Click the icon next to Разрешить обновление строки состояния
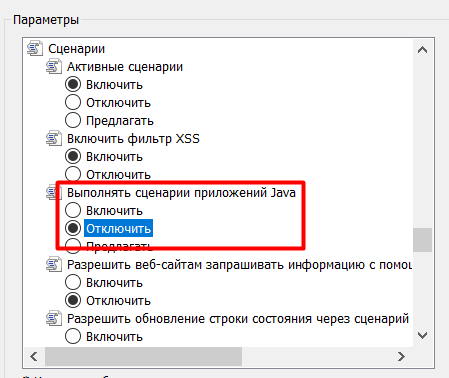The width and height of the screenshot is (449, 378). tap(54, 318)
